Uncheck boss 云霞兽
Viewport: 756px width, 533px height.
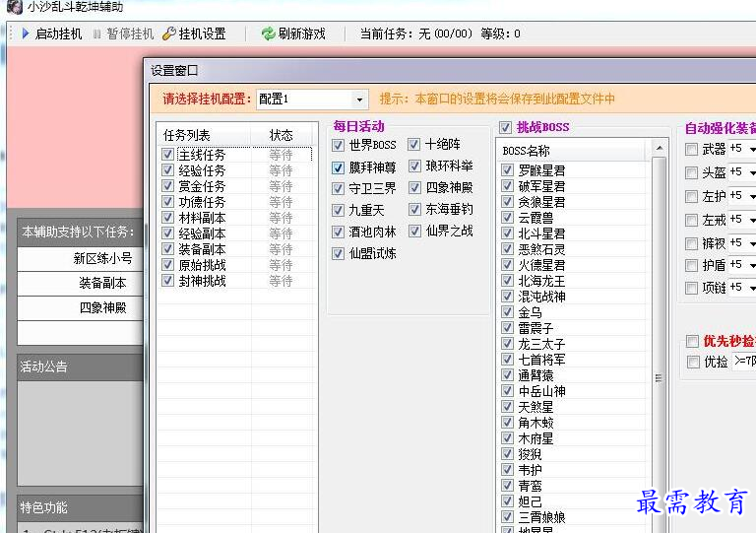pyautogui.click(x=507, y=218)
